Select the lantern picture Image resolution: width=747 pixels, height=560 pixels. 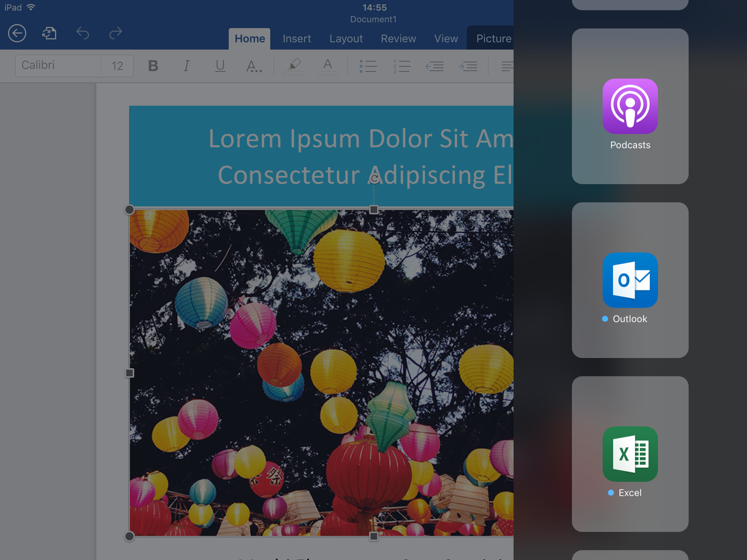pos(321,373)
